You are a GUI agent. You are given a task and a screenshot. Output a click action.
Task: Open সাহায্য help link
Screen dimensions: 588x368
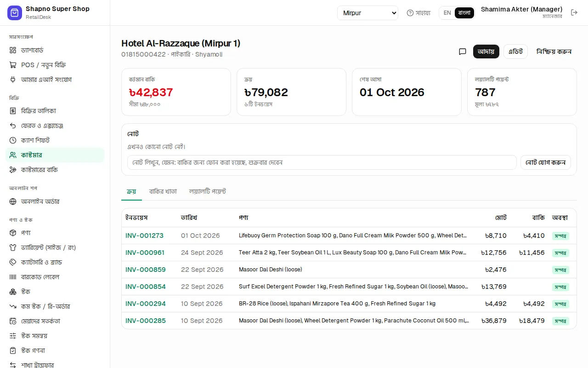coord(418,13)
